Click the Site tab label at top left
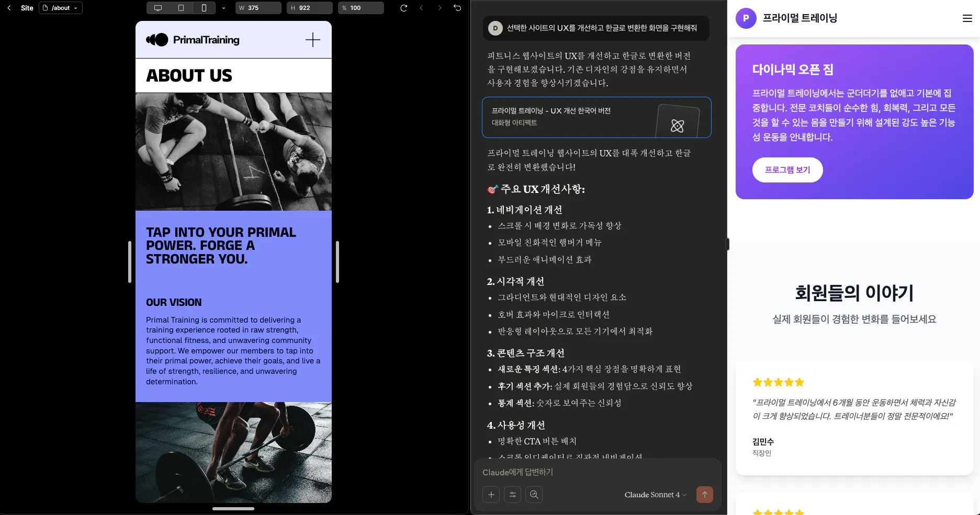 pos(27,8)
